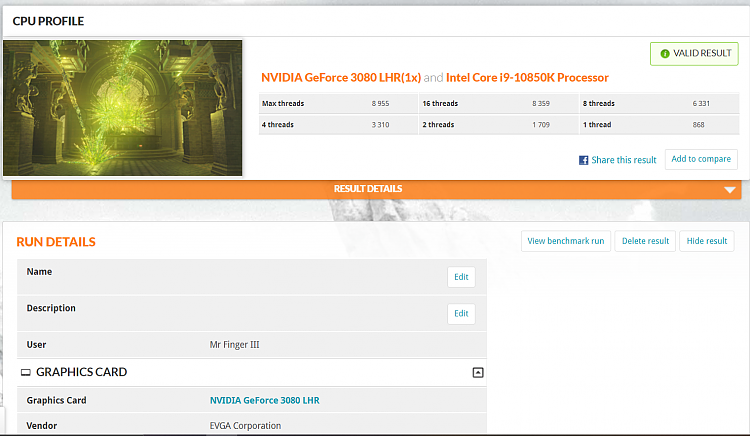Expand the Result Details arrow

(729, 190)
